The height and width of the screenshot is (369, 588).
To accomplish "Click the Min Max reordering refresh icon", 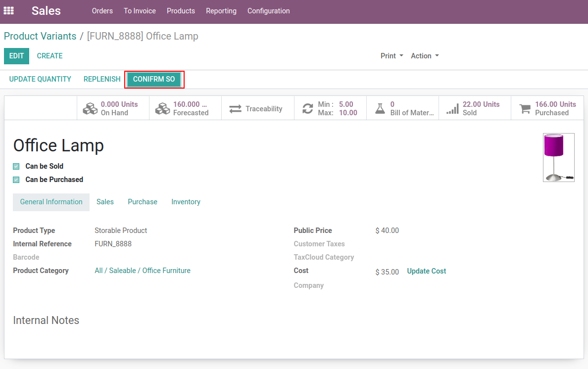I will click(x=307, y=108).
